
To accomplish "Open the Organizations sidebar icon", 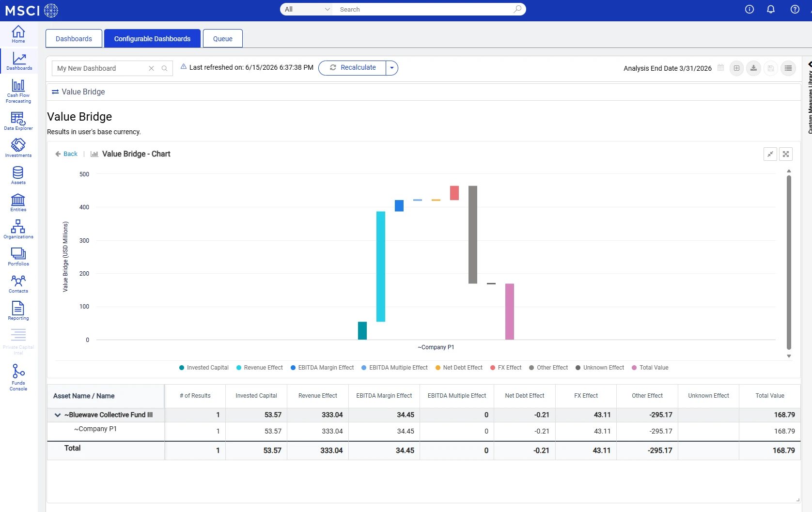I will tap(18, 229).
